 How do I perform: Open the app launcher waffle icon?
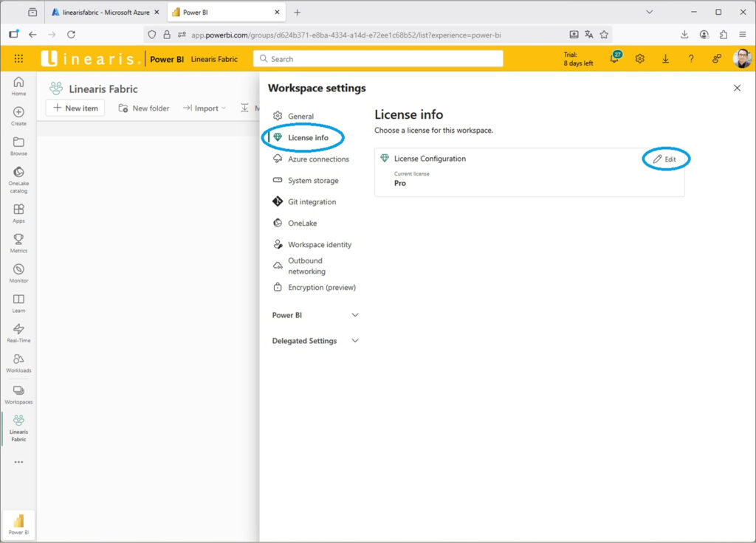[18, 58]
